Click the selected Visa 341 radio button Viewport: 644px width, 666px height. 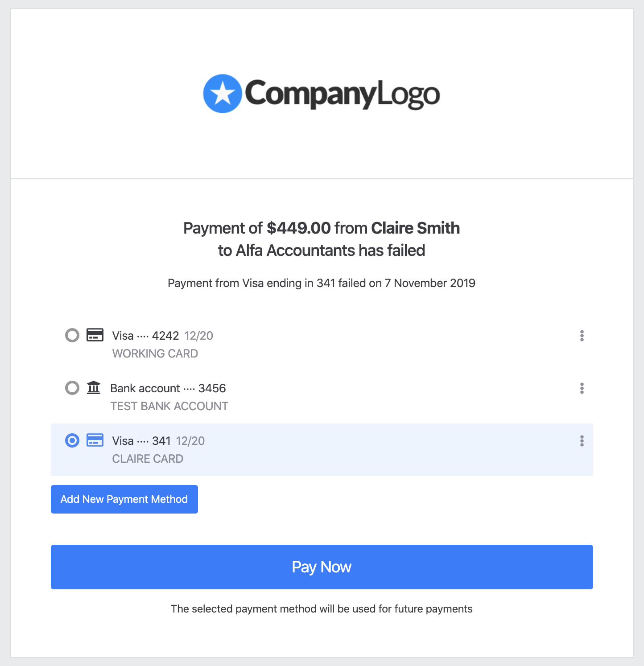[72, 440]
